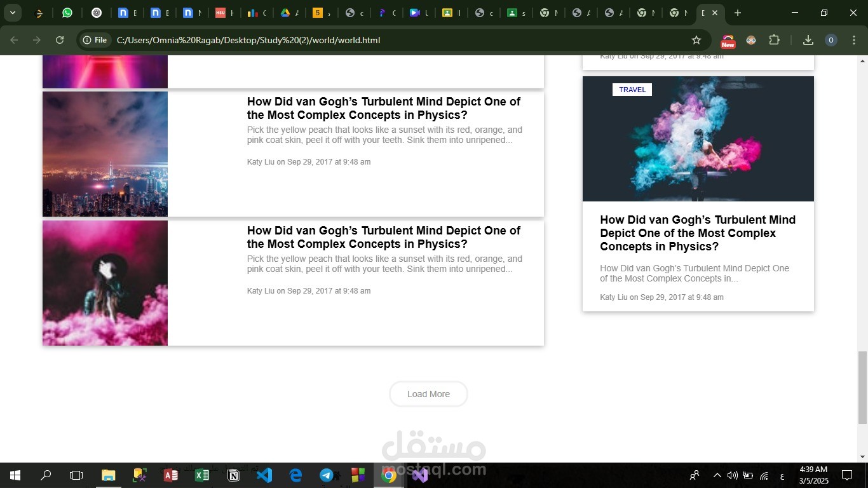Reload the current page
Screen dimensions: 868x488
60,40
